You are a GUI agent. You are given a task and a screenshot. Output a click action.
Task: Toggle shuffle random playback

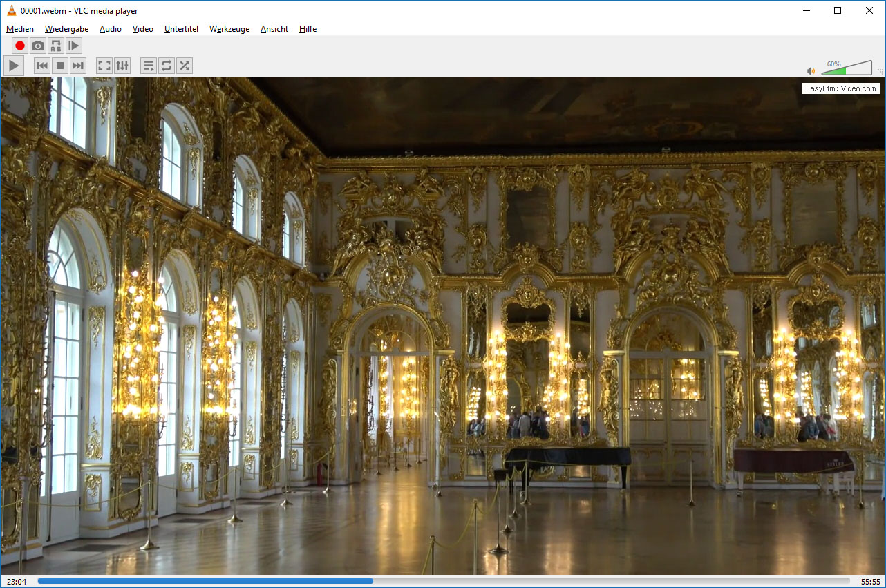click(185, 66)
